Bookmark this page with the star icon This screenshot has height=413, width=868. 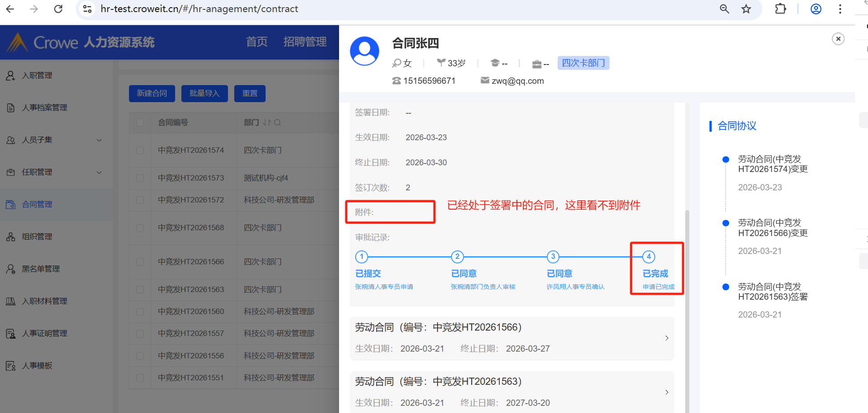[746, 9]
